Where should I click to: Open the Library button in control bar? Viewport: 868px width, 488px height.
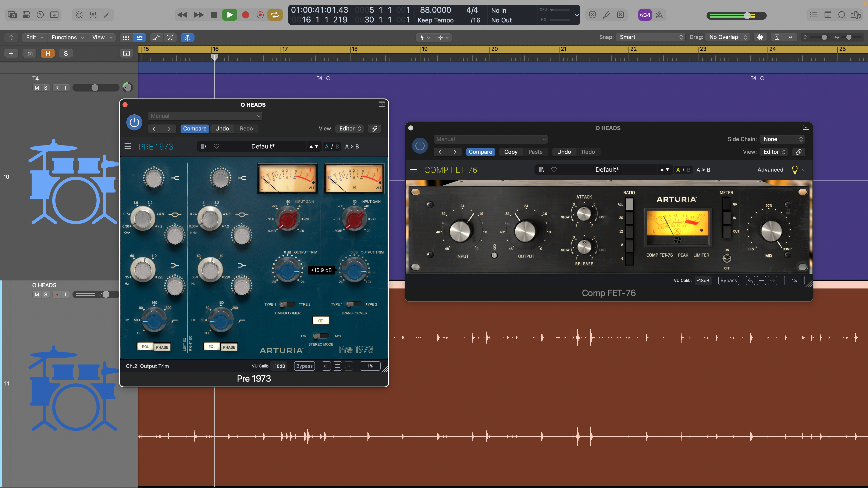(12, 15)
